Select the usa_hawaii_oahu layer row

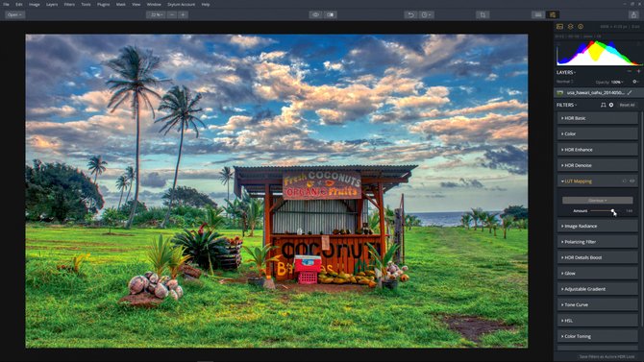598,93
